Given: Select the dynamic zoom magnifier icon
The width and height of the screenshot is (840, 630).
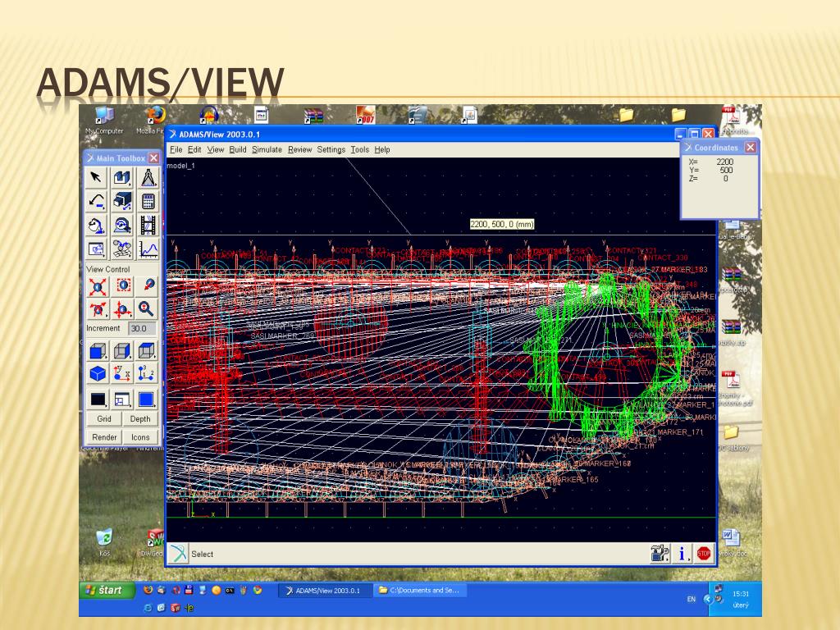Looking at the screenshot, I should (x=148, y=309).
